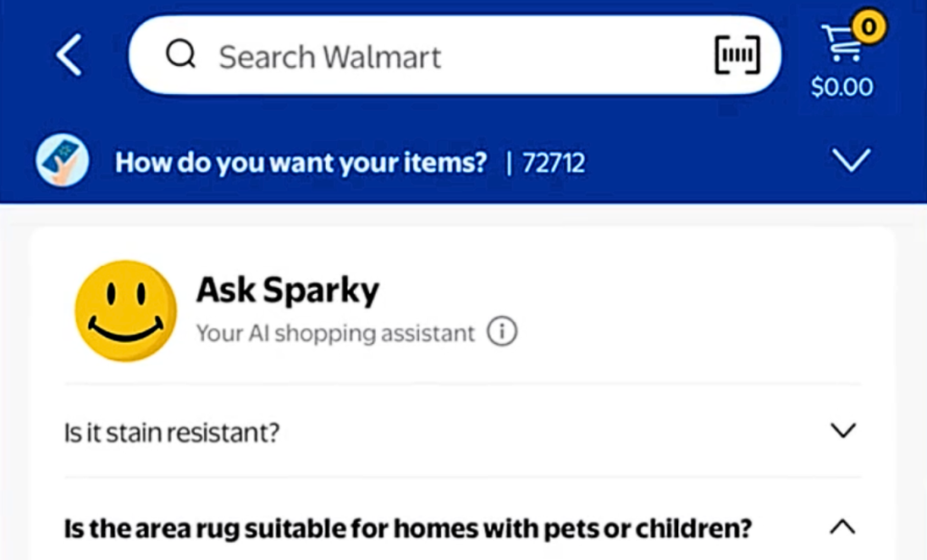927x560 pixels.
Task: Tap the barcode scanner icon in search bar
Action: [x=737, y=55]
